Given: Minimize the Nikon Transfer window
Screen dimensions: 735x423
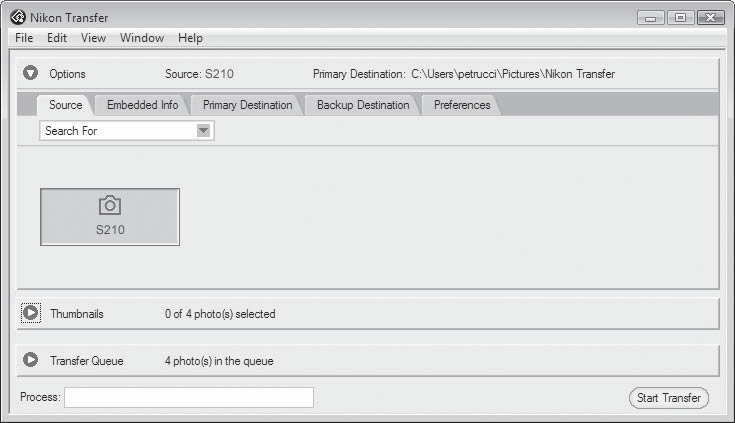Looking at the screenshot, I should (x=651, y=18).
